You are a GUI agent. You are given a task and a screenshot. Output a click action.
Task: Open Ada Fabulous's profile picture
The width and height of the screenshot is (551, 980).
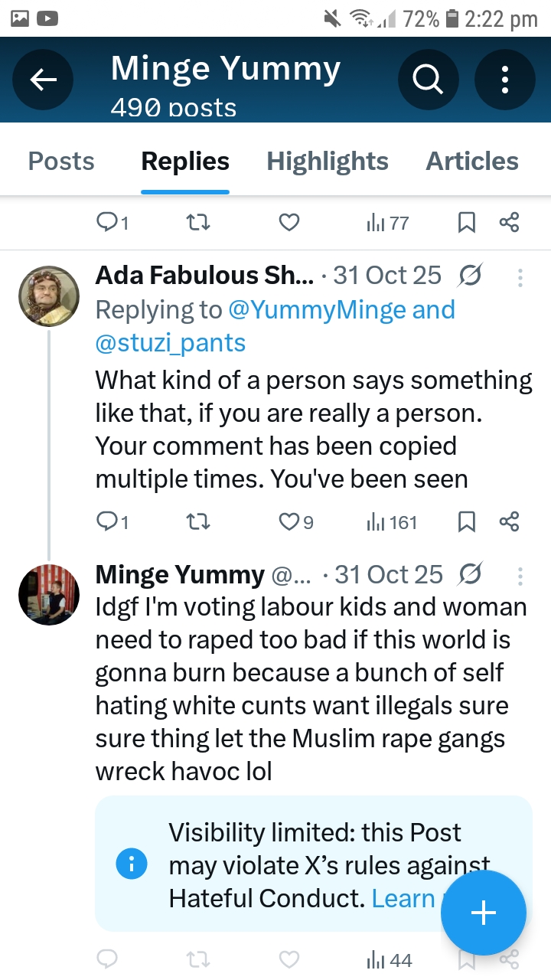pos(49,296)
